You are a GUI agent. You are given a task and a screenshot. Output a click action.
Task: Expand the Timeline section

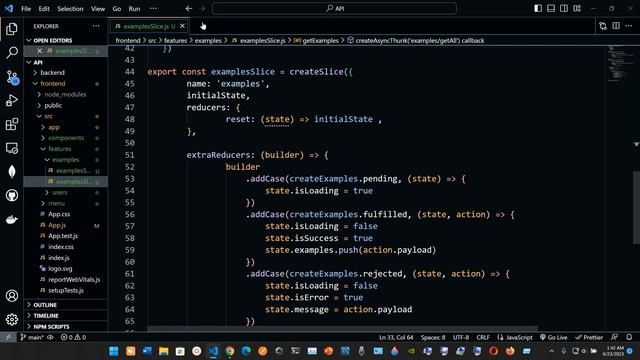click(66, 316)
